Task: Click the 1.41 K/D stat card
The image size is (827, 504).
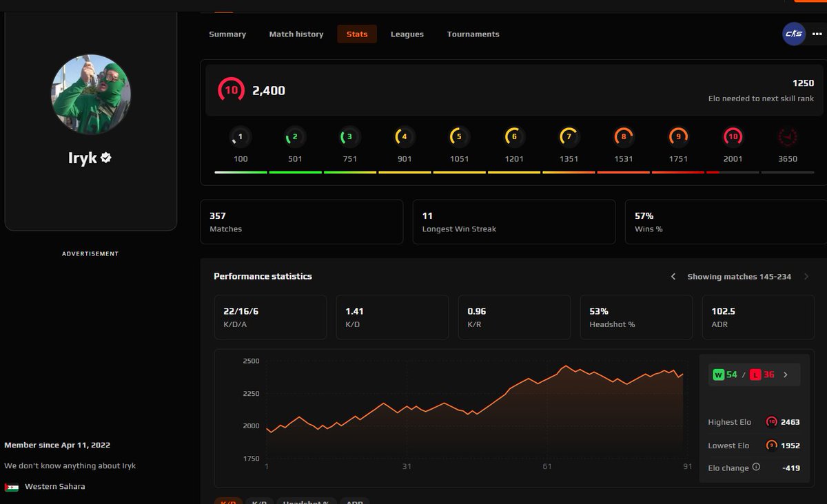Action: pyautogui.click(x=392, y=317)
